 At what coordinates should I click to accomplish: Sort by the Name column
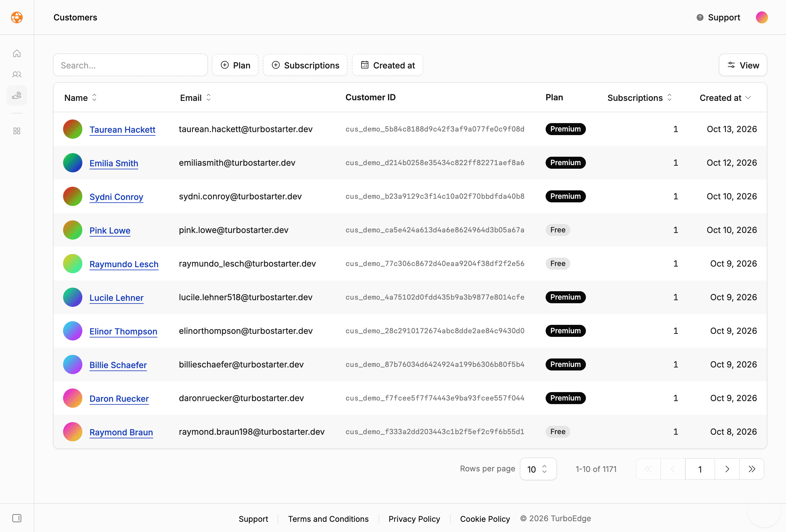[81, 98]
